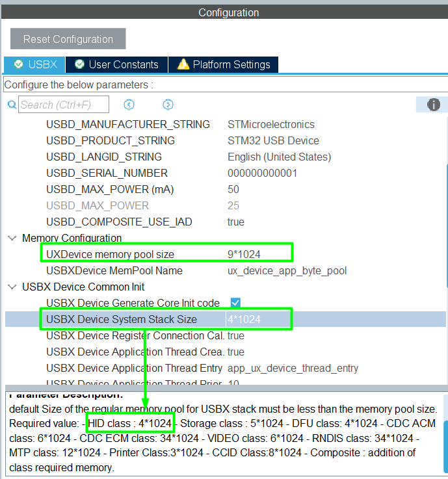Click the User Constants check icon
This screenshot has width=448, height=479.
pos(79,64)
